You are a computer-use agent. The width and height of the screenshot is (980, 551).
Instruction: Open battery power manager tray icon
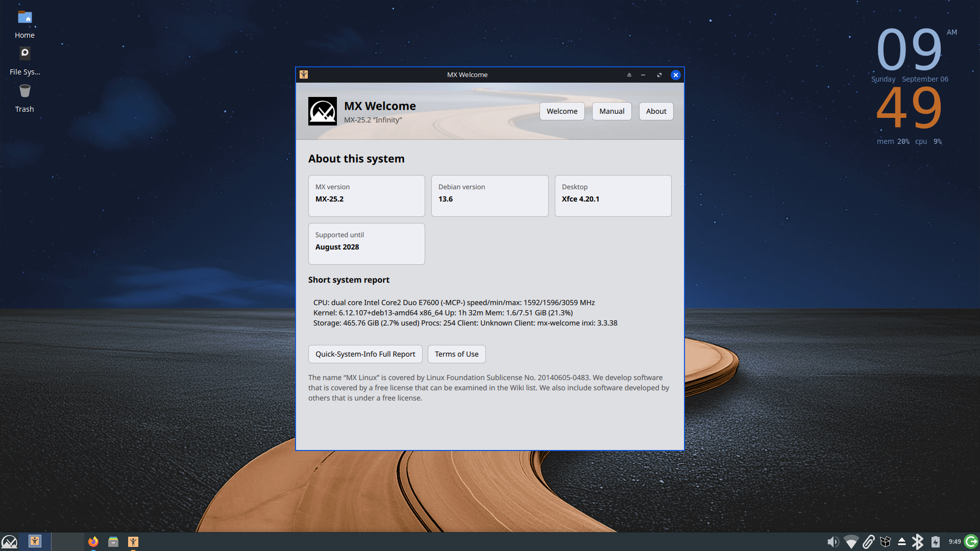coord(935,542)
